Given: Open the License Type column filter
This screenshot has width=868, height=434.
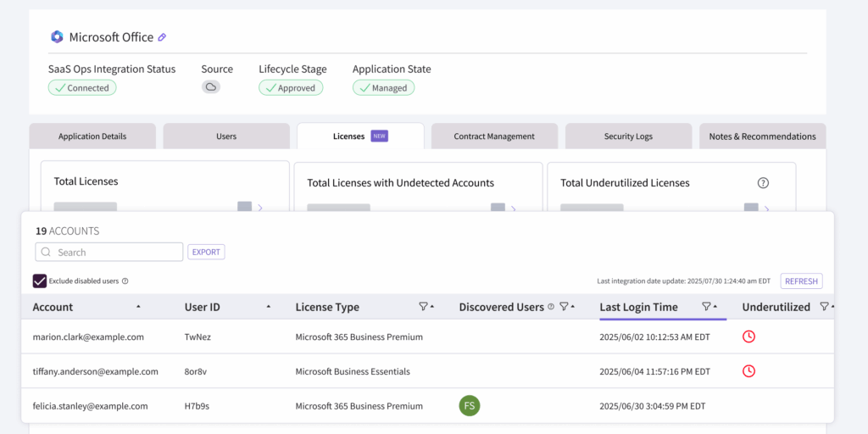Looking at the screenshot, I should (423, 307).
